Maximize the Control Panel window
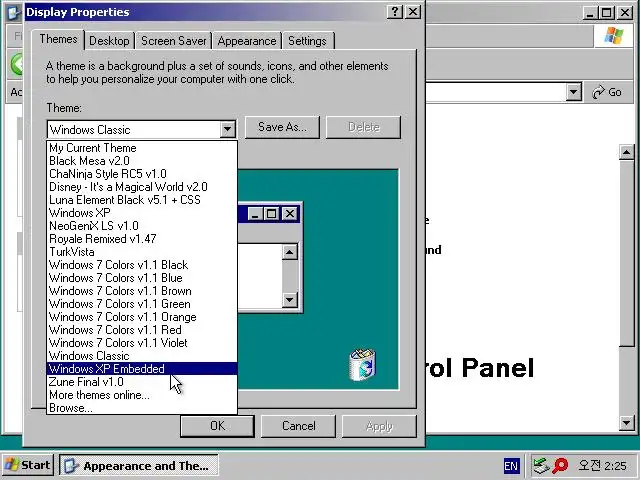The image size is (640, 480). coord(607,13)
